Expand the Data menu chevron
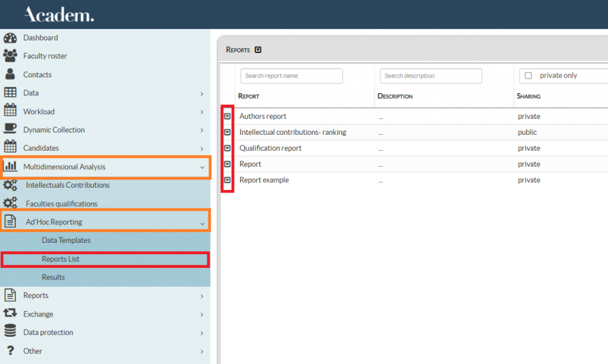The width and height of the screenshot is (608, 364). (x=202, y=93)
